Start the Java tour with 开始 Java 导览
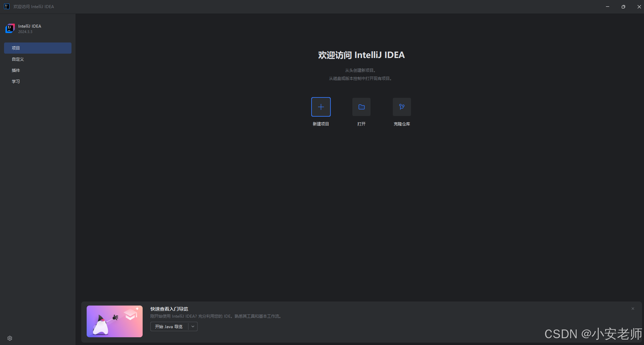Viewport: 644px width, 345px height. 169,326
